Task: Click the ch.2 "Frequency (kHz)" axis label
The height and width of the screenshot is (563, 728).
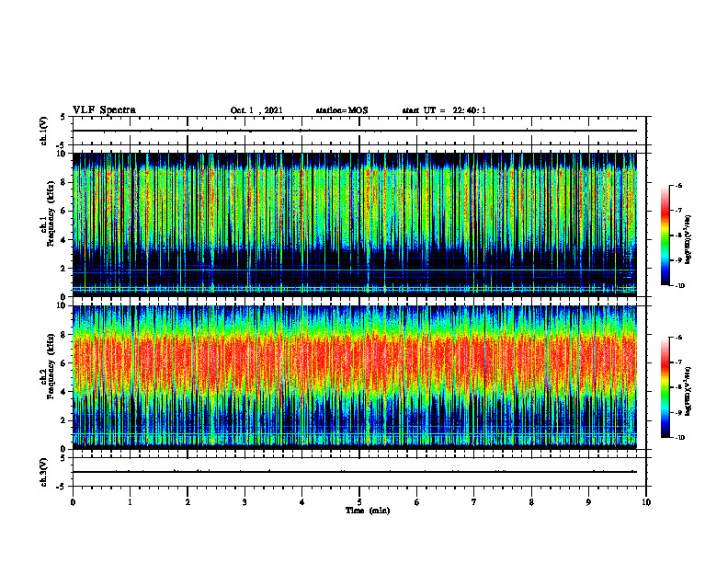Action: (51, 366)
